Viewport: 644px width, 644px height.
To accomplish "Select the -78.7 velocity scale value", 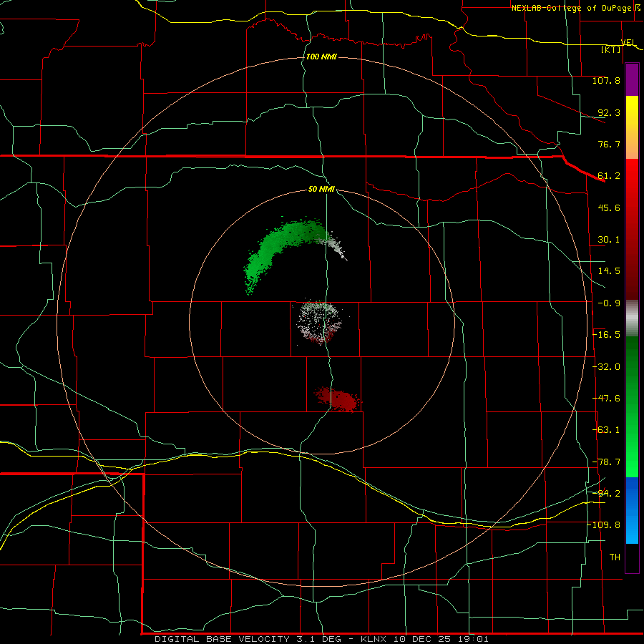I will tap(606, 462).
